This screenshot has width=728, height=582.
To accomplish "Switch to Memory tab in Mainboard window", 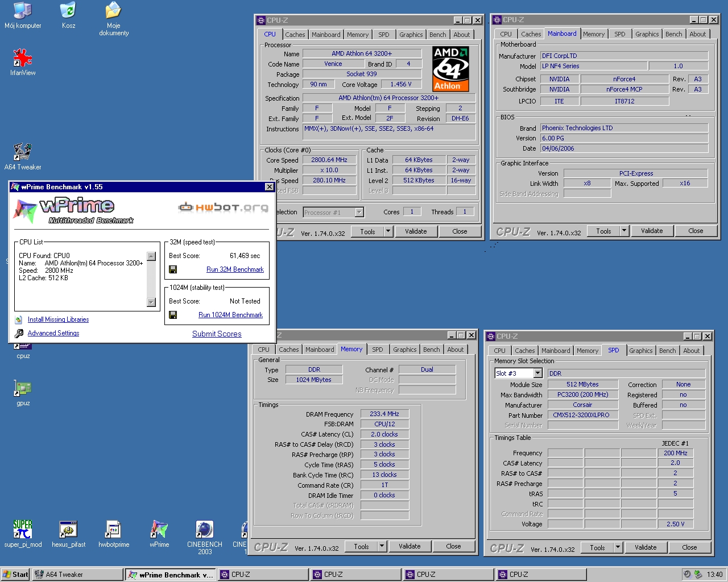I will (594, 34).
